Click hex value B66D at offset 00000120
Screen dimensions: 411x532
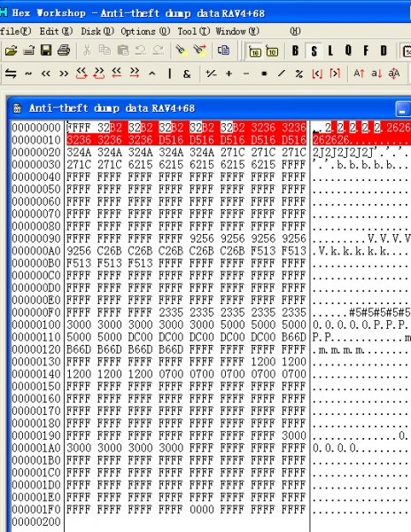[x=79, y=349]
